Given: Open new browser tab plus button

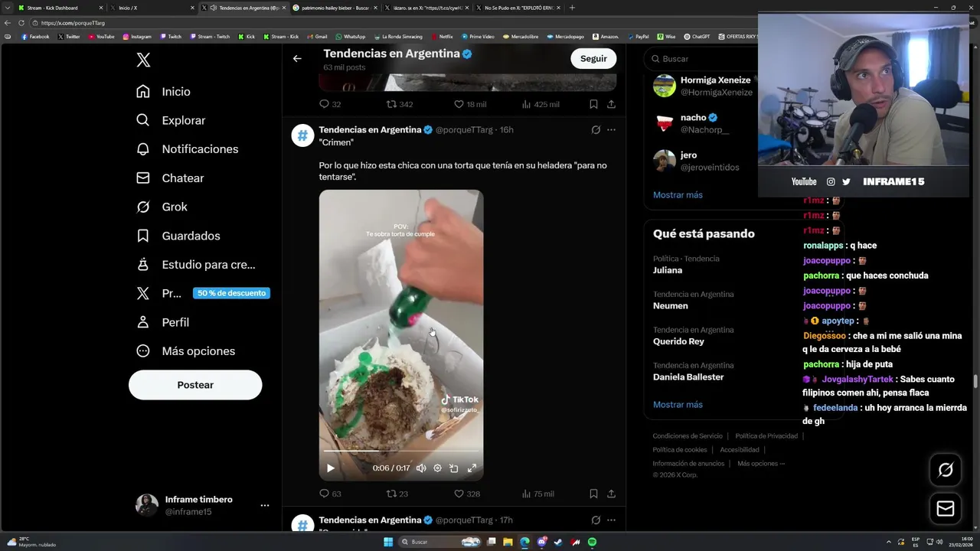Looking at the screenshot, I should (572, 8).
